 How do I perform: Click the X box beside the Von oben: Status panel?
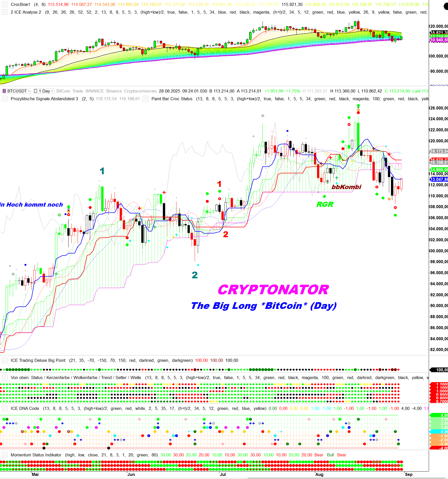[x=4, y=377]
